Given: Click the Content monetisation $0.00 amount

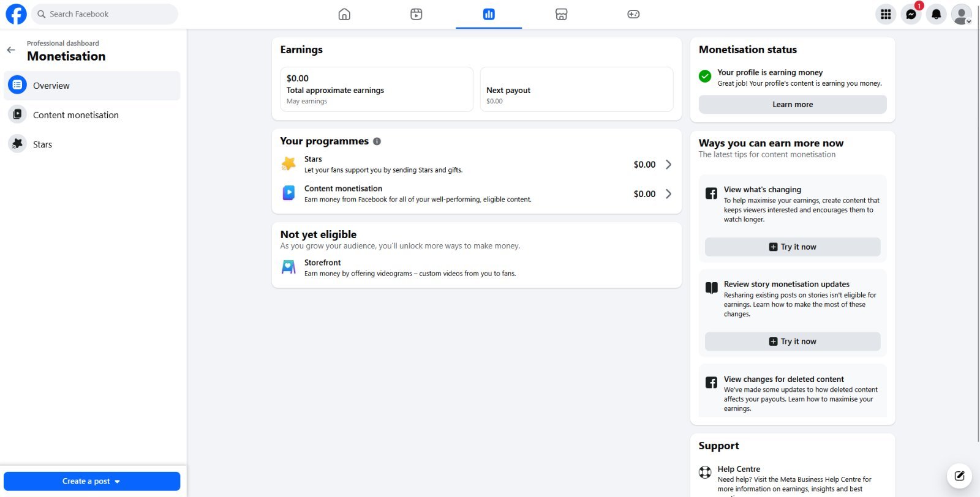Looking at the screenshot, I should point(644,194).
